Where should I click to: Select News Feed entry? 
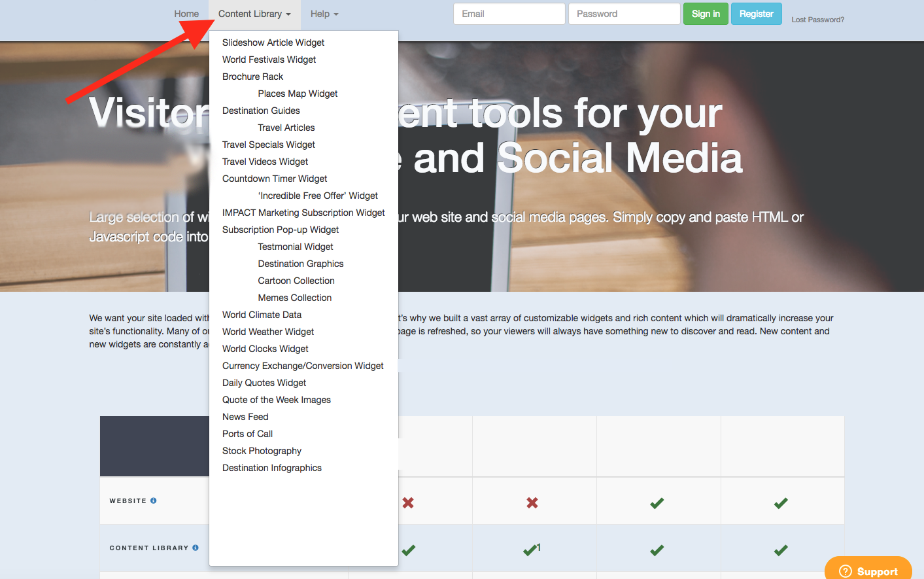pos(245,417)
